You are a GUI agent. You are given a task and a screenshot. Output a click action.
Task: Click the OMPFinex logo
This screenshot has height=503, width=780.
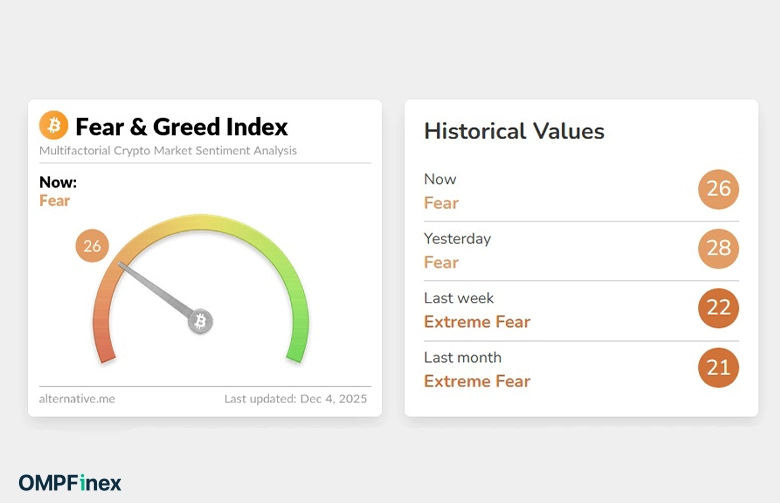click(x=70, y=483)
